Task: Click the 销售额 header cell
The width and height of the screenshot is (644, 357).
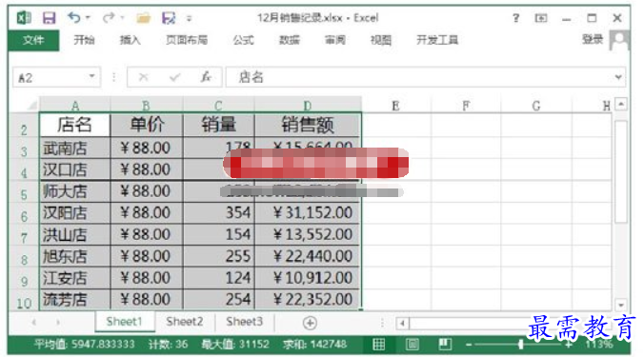Action: 308,125
